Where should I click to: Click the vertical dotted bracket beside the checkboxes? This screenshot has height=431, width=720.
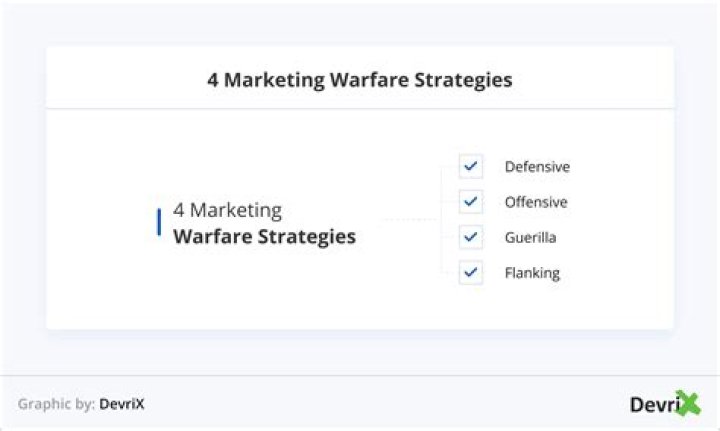coord(442,220)
